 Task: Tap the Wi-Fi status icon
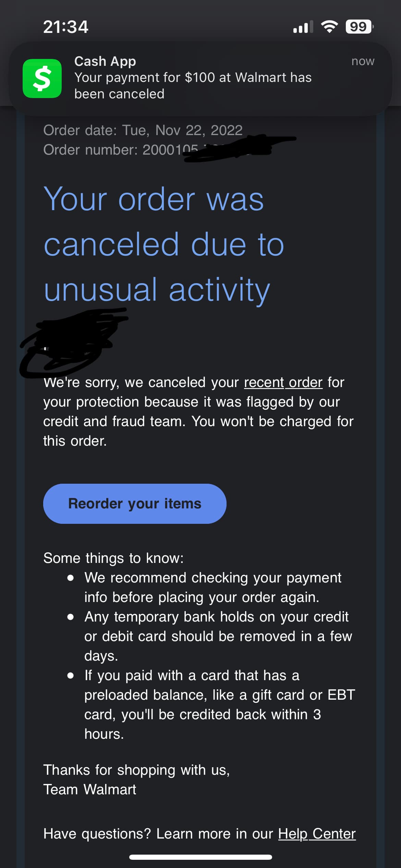[329, 27]
